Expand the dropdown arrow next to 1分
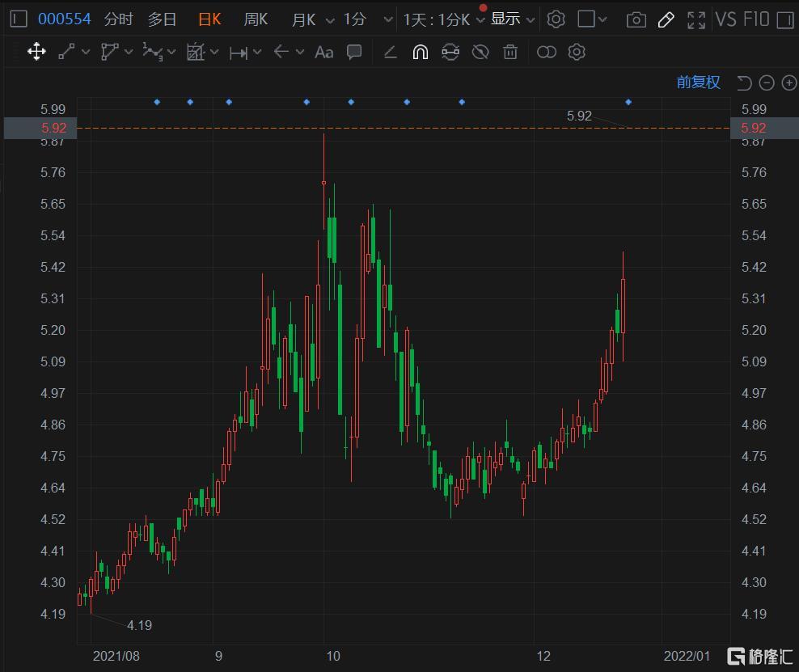Viewport: 799px width, 672px height. pos(388,20)
